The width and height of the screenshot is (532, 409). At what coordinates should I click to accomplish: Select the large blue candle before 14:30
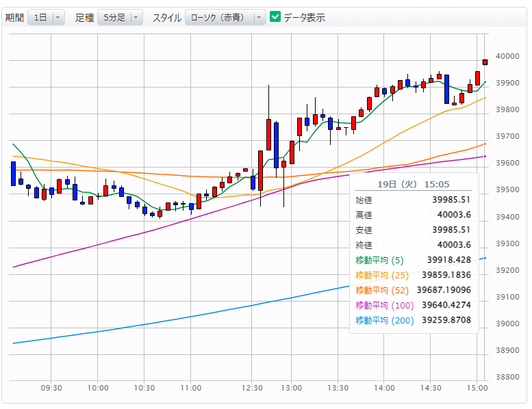[x=446, y=88]
